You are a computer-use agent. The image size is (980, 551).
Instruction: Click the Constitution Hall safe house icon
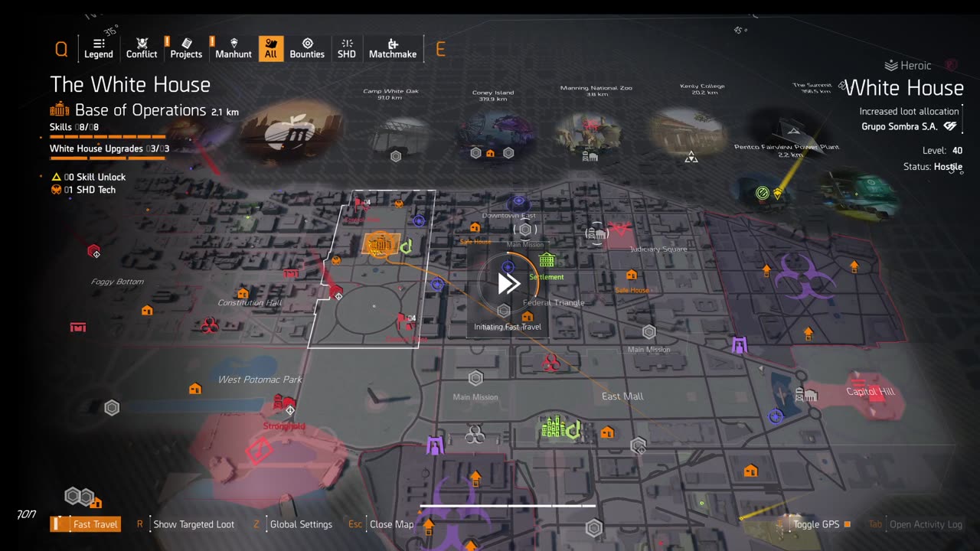[x=243, y=293]
